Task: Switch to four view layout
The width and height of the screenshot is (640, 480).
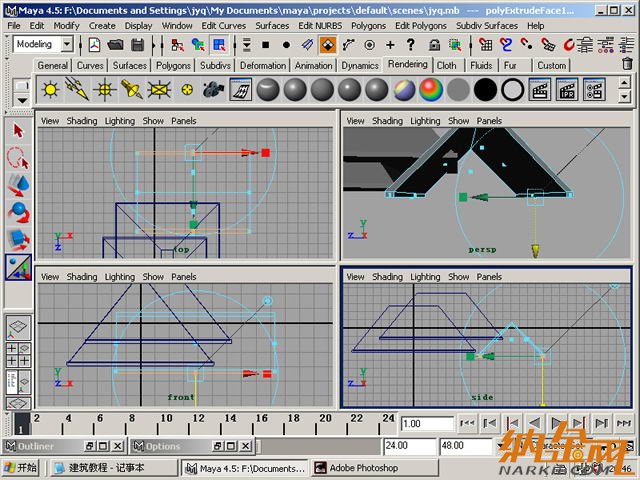Action: pos(18,355)
